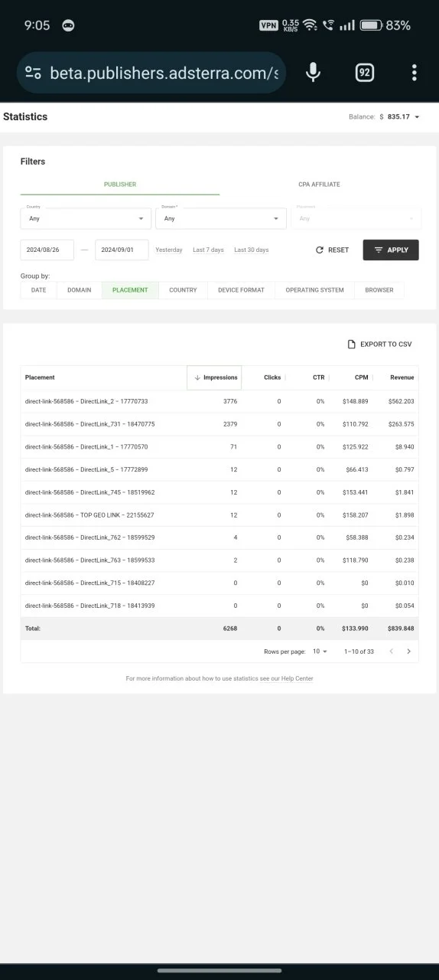The image size is (439, 980).
Task: Group by BROWSER
Action: coord(379,290)
